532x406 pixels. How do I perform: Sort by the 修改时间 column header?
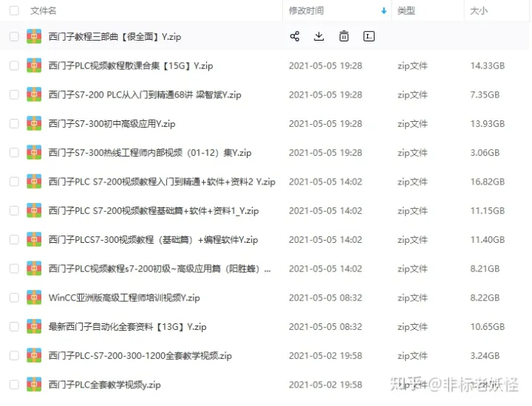point(306,11)
